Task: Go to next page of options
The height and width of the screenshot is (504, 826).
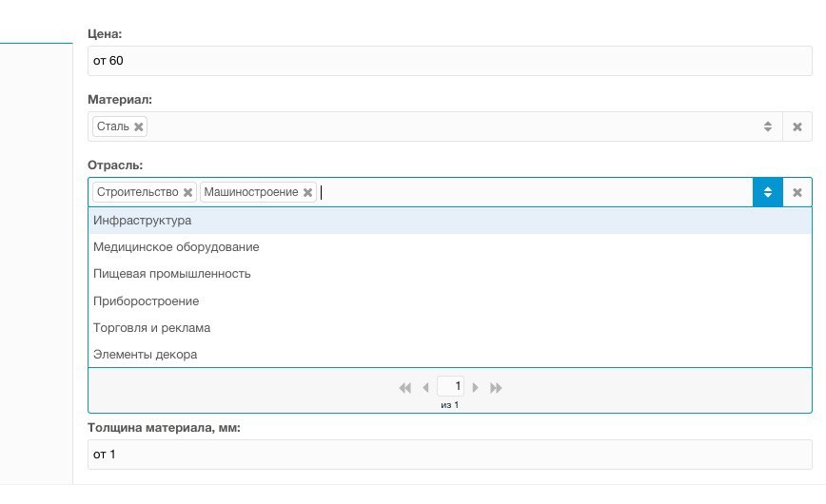Action: click(475, 388)
